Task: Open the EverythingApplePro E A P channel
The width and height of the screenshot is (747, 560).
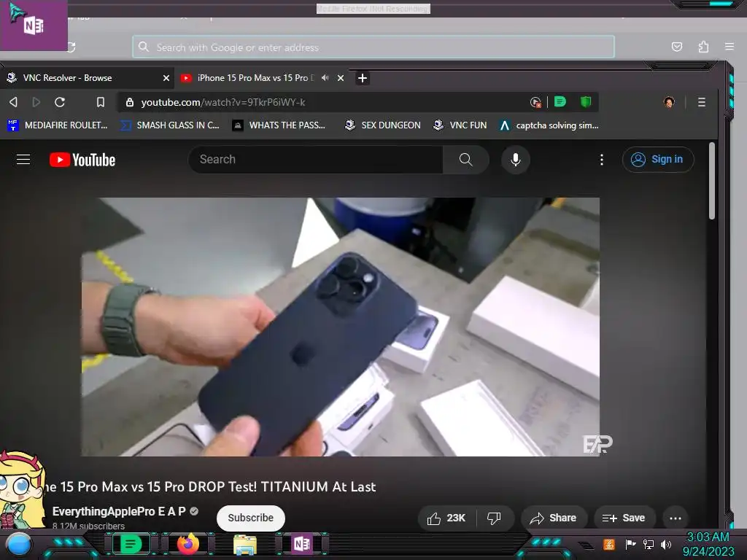Action: point(119,511)
